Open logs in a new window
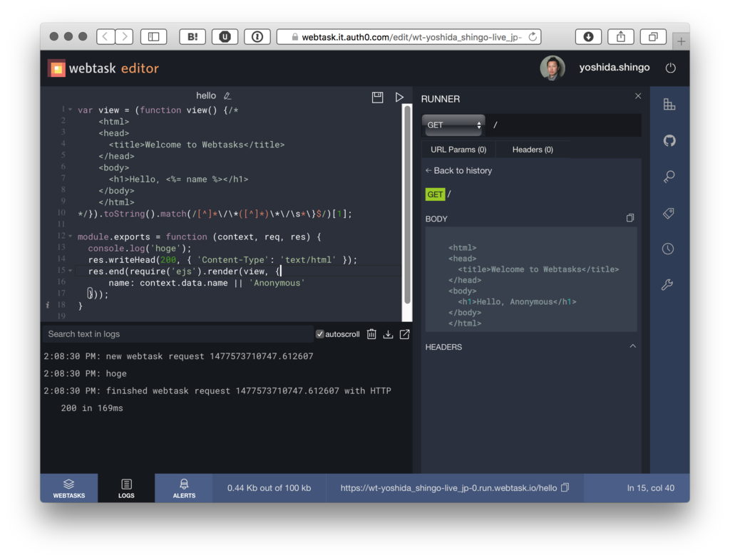Screen dimensions: 730x560 pos(405,334)
